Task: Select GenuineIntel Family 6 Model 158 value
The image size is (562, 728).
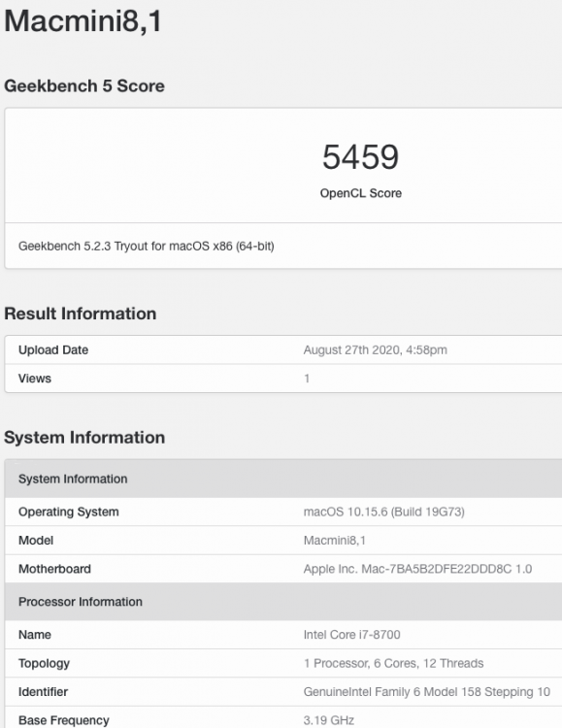Action: point(426,692)
